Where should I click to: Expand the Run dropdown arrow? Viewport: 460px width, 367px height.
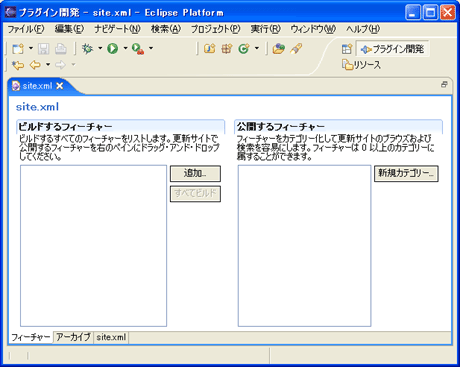tap(125, 49)
